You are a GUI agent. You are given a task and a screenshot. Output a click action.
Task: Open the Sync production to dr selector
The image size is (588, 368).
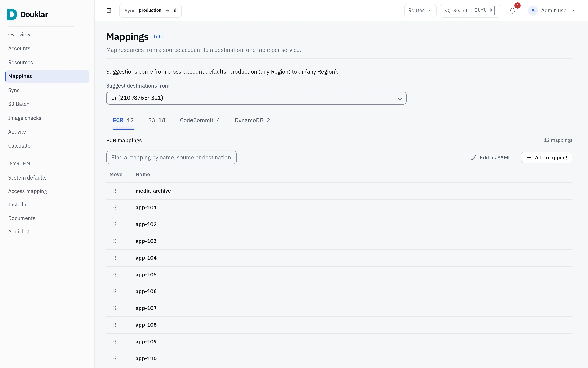tap(150, 10)
